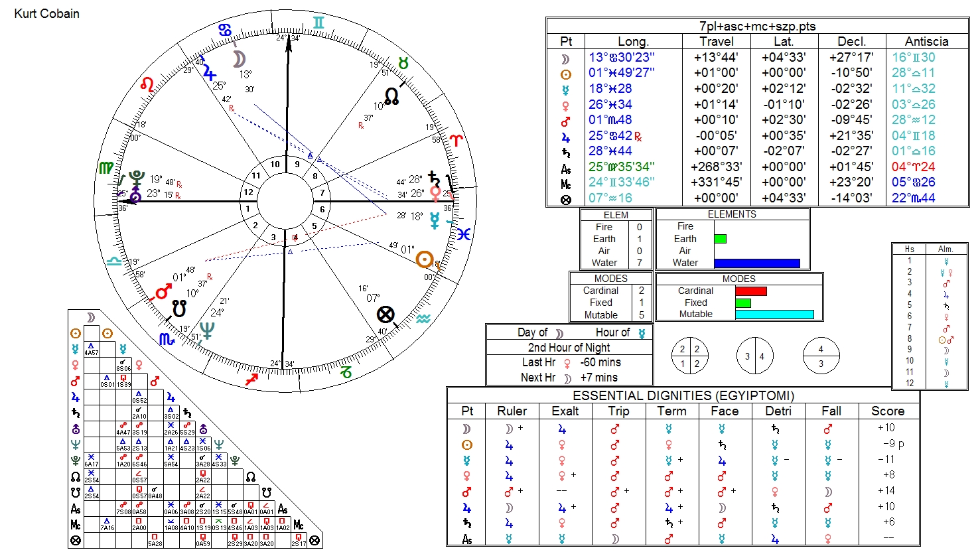
Task: Click the Mercury glyph beside 'Hour of'
Action: point(642,333)
